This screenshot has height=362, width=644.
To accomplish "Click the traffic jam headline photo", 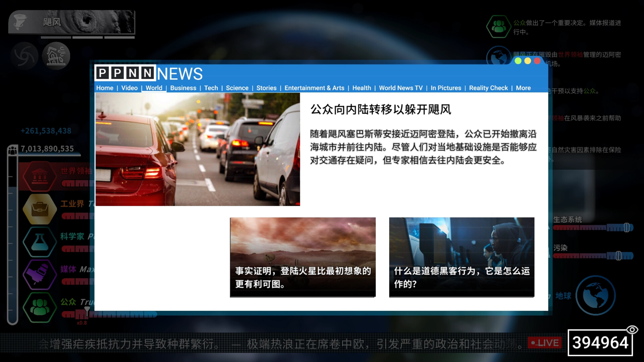I will (x=198, y=149).
